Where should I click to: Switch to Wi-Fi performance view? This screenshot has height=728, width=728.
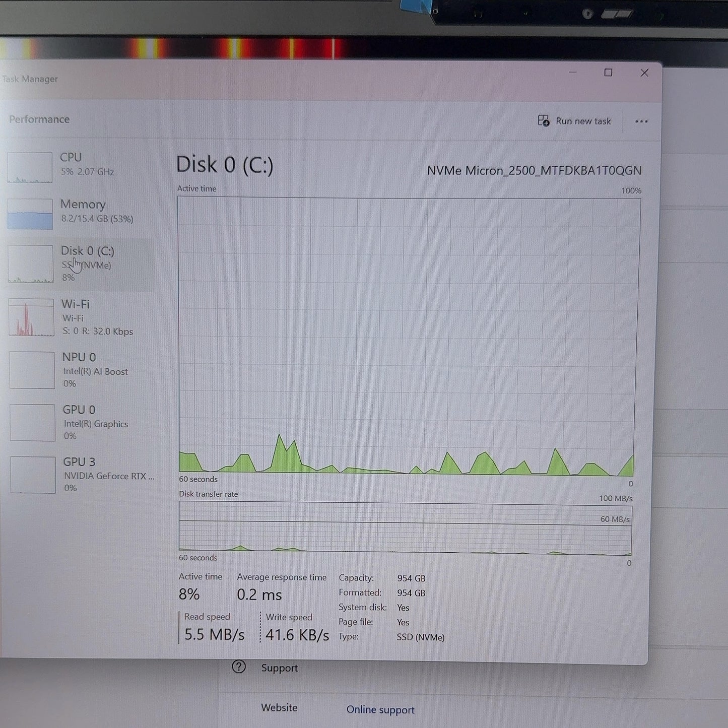81,317
